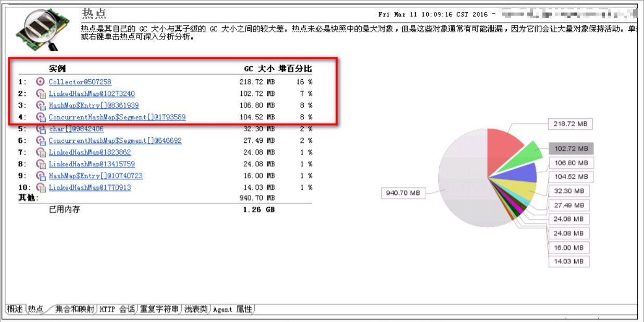The width and height of the screenshot is (644, 322).
Task: Click icon beside LinkedHashMap@10273240
Action: 41,94
